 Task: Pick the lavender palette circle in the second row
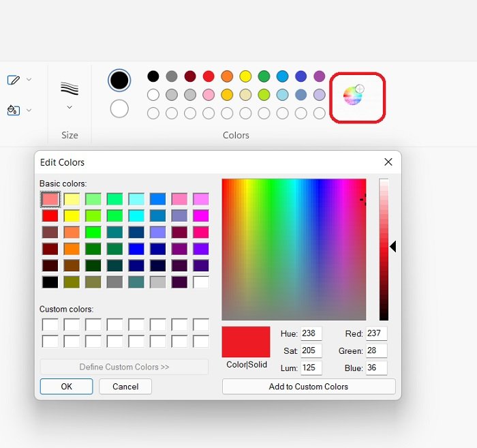[x=320, y=95]
